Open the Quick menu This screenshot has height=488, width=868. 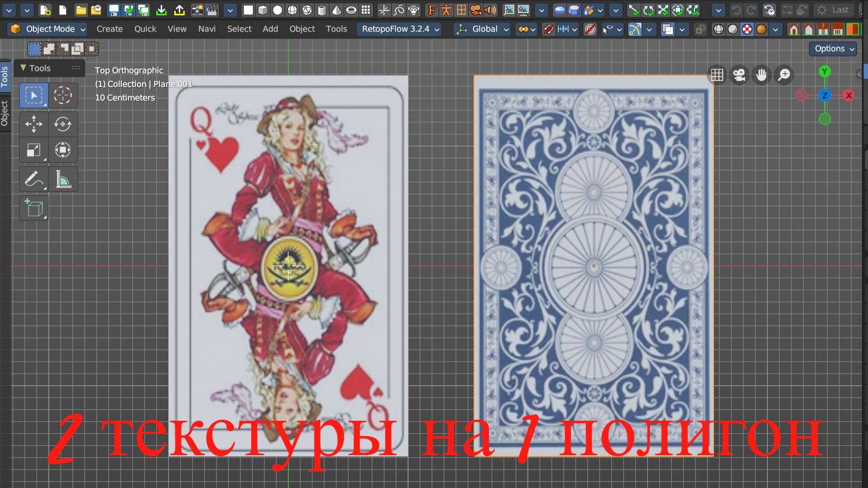click(x=145, y=29)
